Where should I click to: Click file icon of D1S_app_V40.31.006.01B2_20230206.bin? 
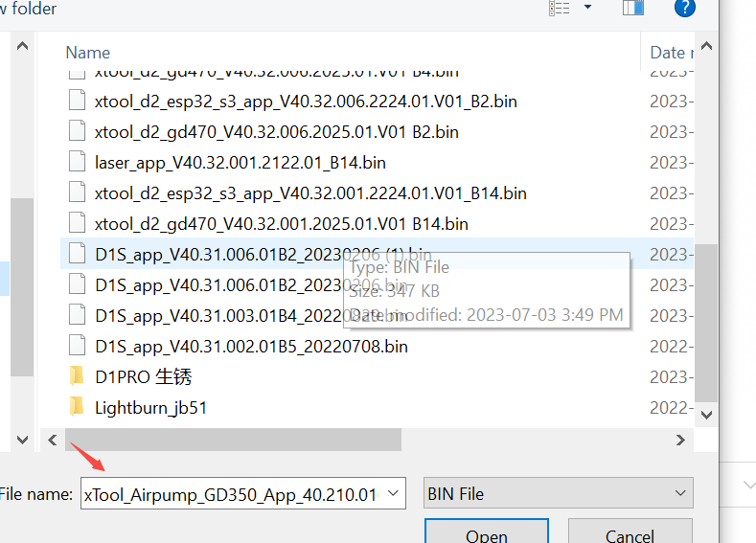pos(78,283)
